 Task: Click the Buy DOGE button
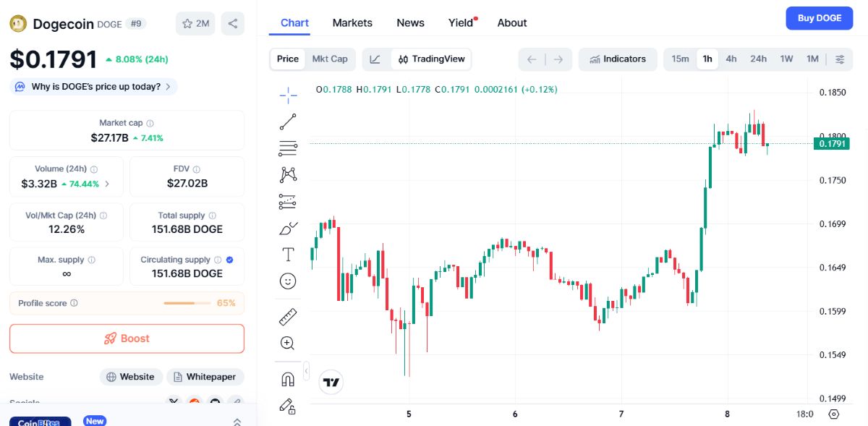[x=819, y=18]
